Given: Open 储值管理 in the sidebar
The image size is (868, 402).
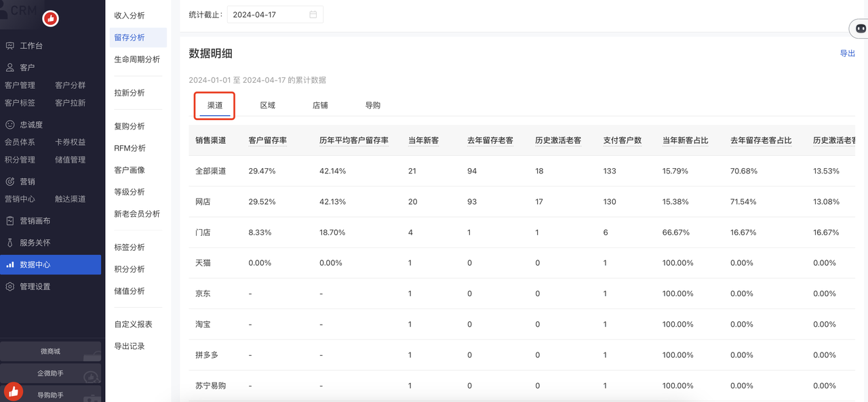Looking at the screenshot, I should (71, 160).
